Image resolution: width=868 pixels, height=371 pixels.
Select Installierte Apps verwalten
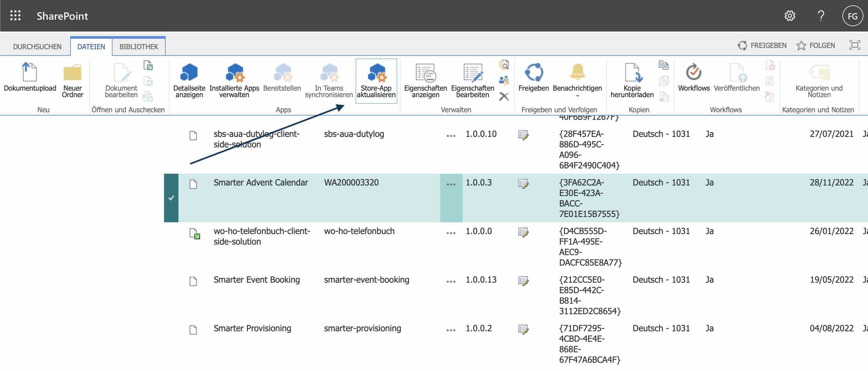235,74
